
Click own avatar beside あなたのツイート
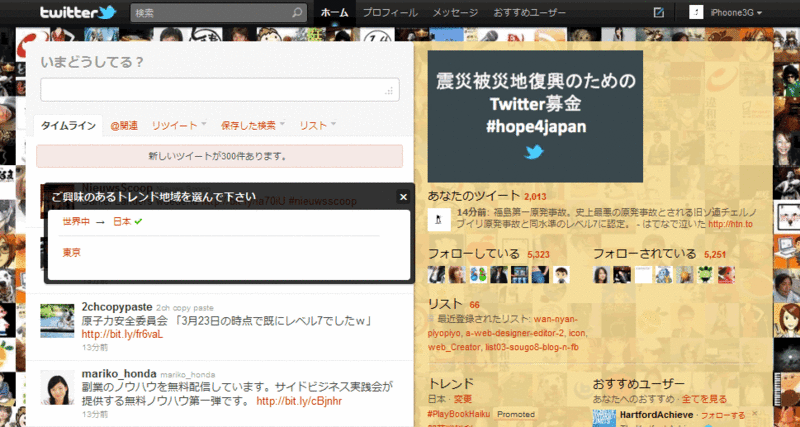pyautogui.click(x=439, y=220)
